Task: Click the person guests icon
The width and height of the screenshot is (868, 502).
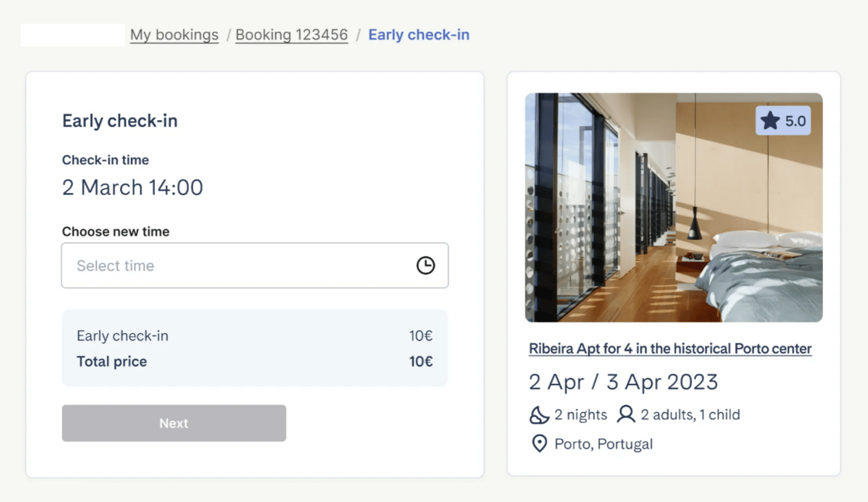Action: 626,414
